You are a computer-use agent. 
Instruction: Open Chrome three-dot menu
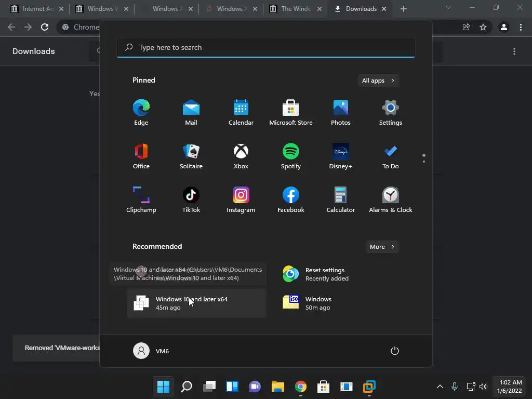(x=521, y=27)
